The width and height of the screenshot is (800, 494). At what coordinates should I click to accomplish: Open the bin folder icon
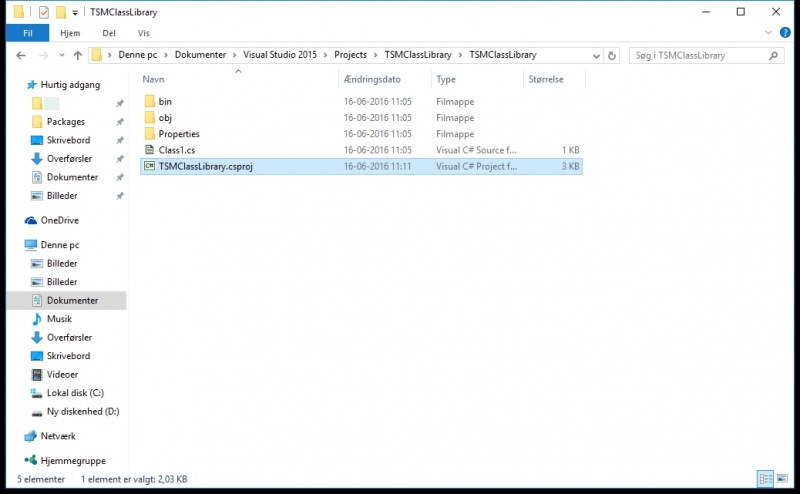click(x=149, y=101)
